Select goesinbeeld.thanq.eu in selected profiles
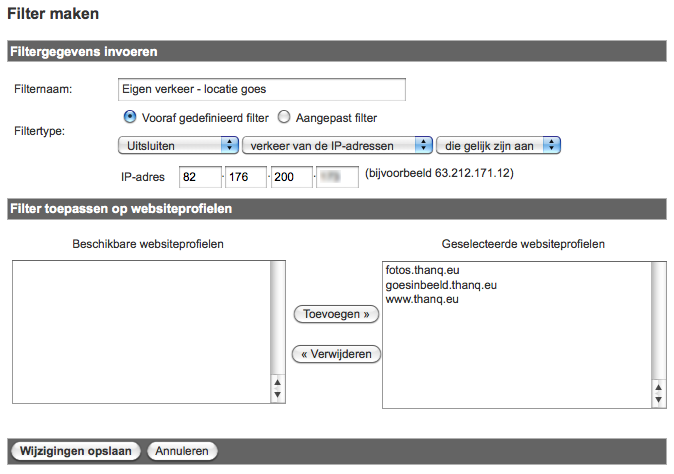Screen dimensions: 674x474 [440, 284]
